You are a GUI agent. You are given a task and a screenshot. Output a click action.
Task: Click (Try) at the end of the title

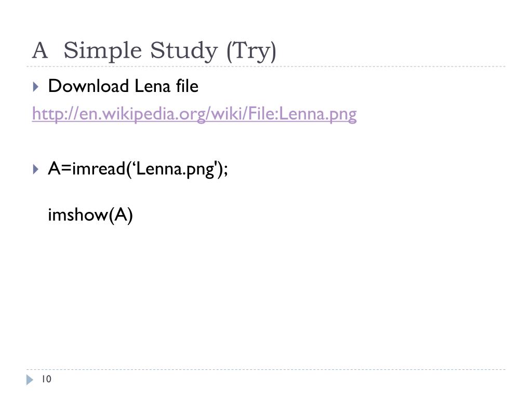(x=251, y=51)
